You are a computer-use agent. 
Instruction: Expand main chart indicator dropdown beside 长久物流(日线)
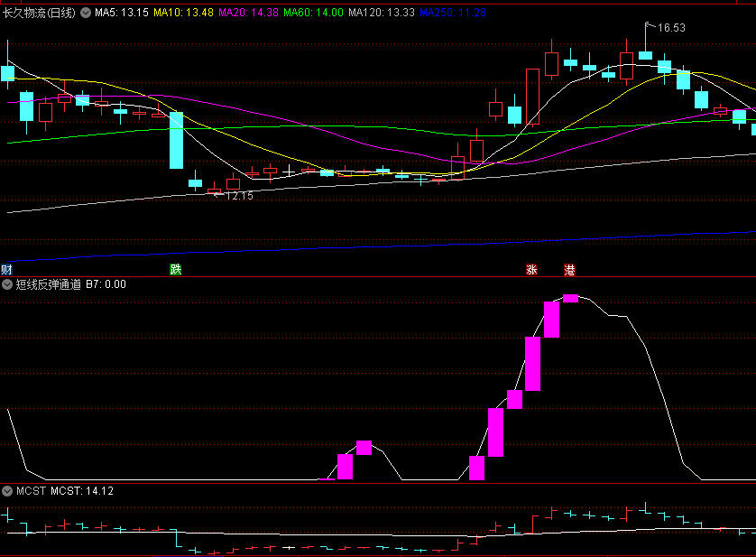coord(86,13)
